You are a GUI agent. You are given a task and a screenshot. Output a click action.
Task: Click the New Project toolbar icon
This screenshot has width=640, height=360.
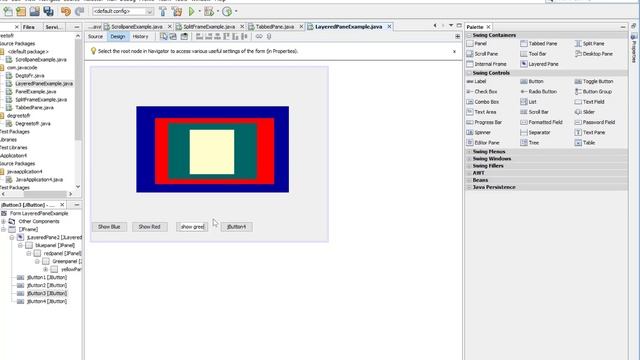tap(21, 11)
